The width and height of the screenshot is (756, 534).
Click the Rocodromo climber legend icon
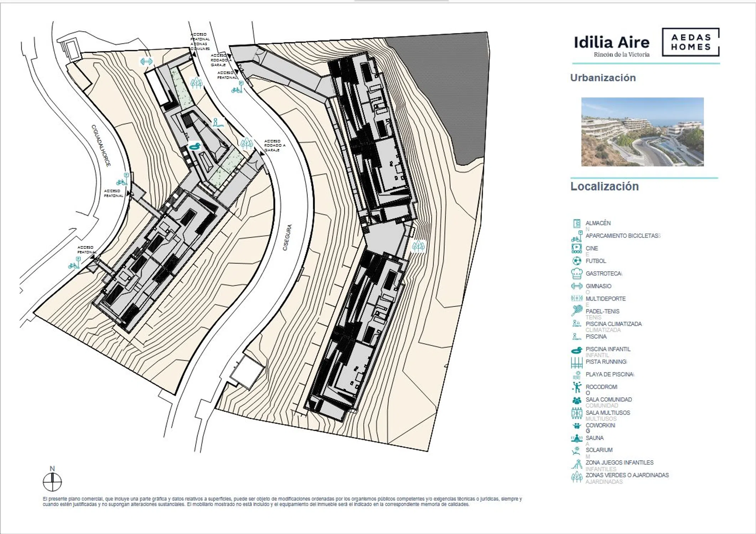point(577,387)
